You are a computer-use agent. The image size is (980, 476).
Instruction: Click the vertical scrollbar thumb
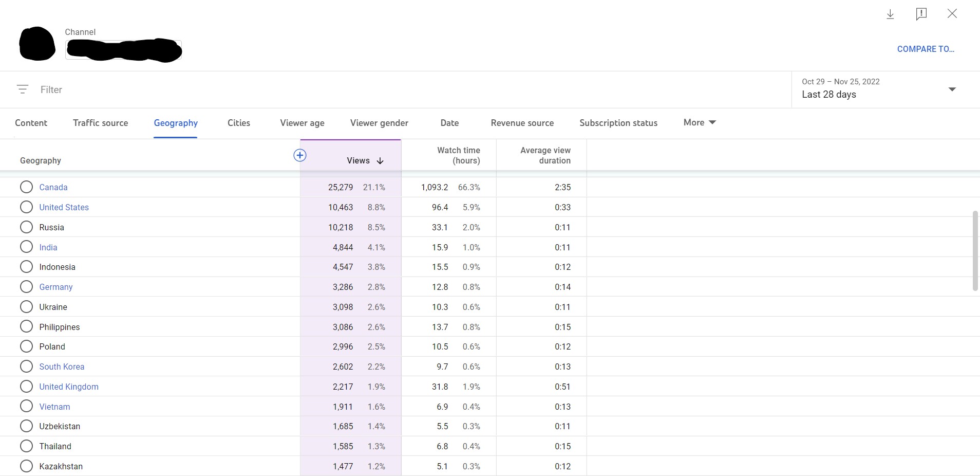975,251
